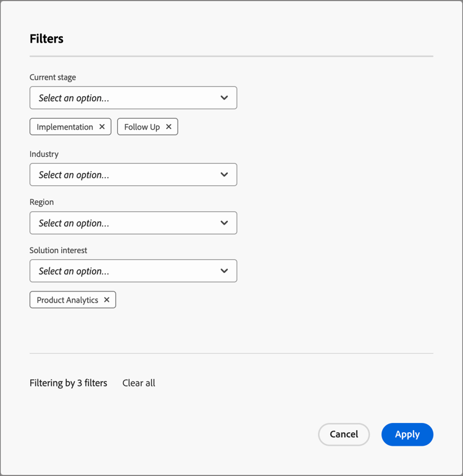The width and height of the screenshot is (463, 476).
Task: Click the Clear all link
Action: tap(139, 383)
